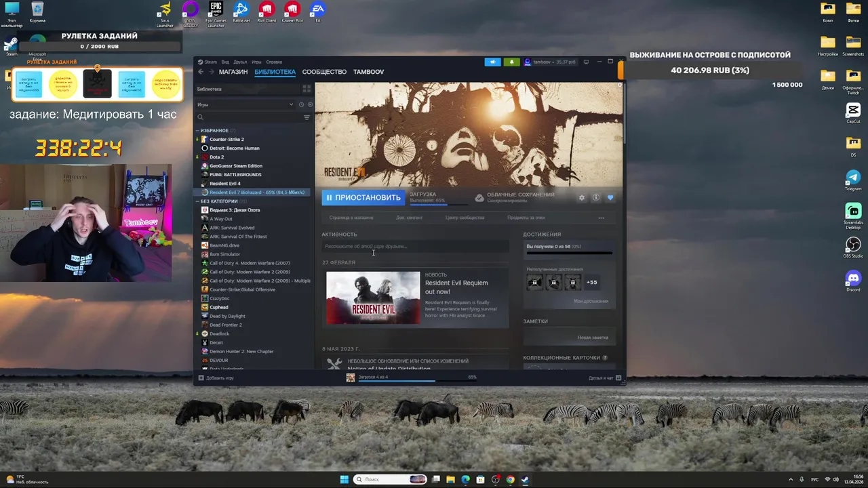Open Resident Evil Requiem news thumbnail

tap(373, 298)
